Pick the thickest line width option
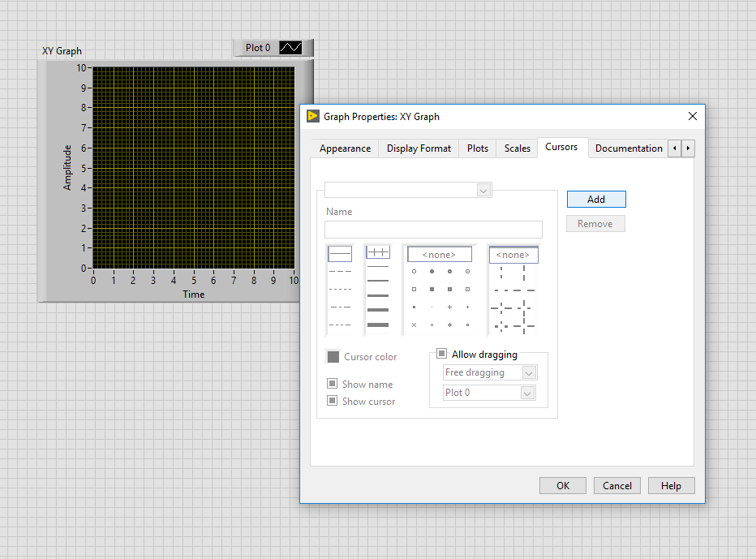Screen dimensions: 756x559 point(378,325)
